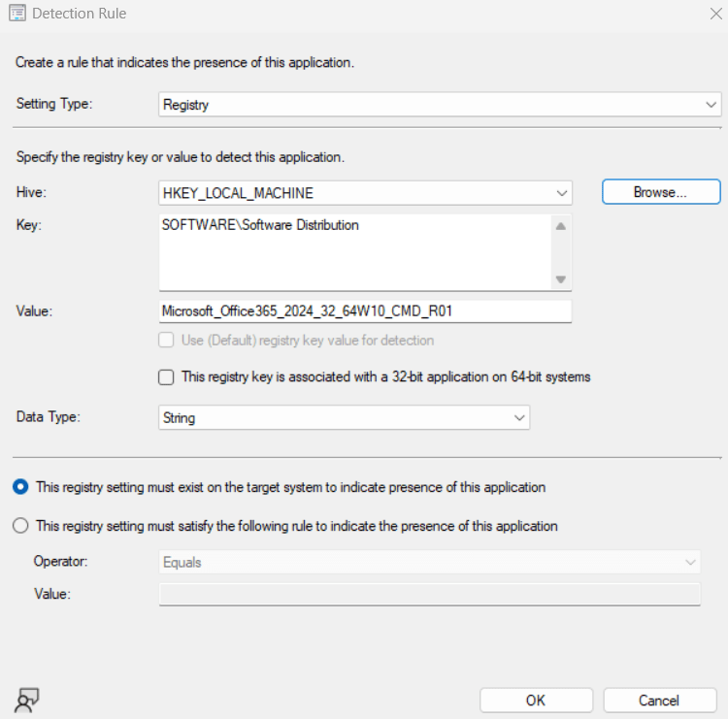Viewport: 728px width, 719px height.
Task: Expand the Operator Equals dropdown
Action: pyautogui.click(x=429, y=562)
